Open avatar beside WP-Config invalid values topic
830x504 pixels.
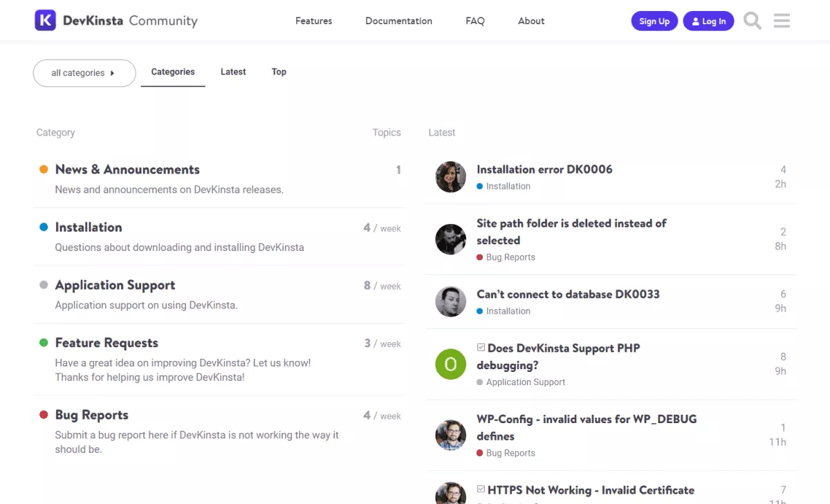click(x=450, y=435)
